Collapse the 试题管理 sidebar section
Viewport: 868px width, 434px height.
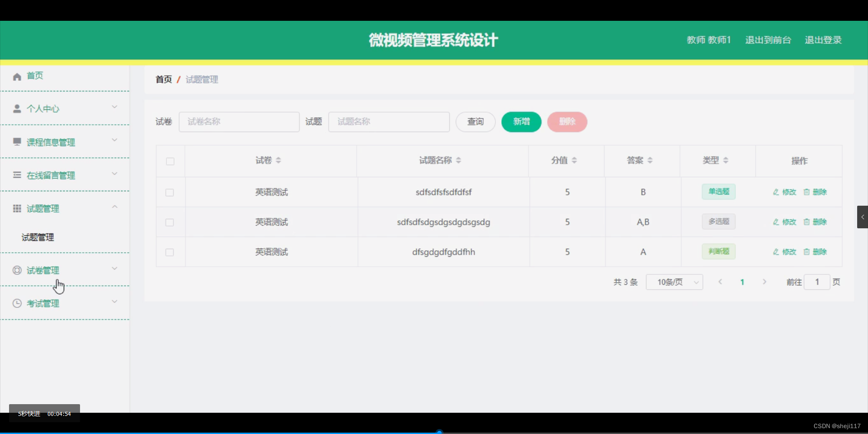coord(114,207)
